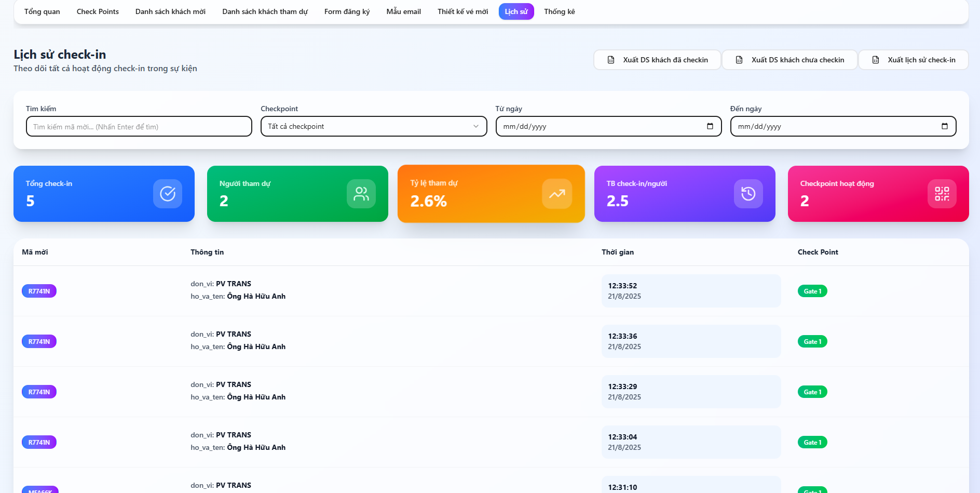Click the 12:33:52 timestamp card
This screenshot has width=980, height=493.
(x=691, y=291)
